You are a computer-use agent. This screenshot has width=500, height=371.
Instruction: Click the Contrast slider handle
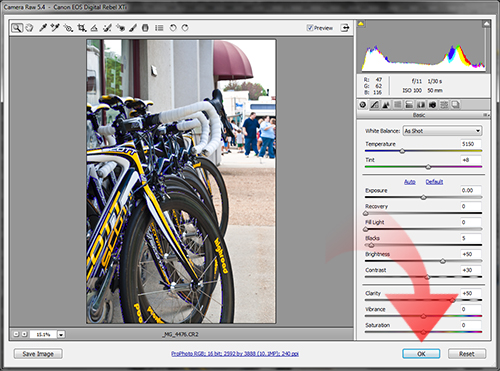pos(427,277)
